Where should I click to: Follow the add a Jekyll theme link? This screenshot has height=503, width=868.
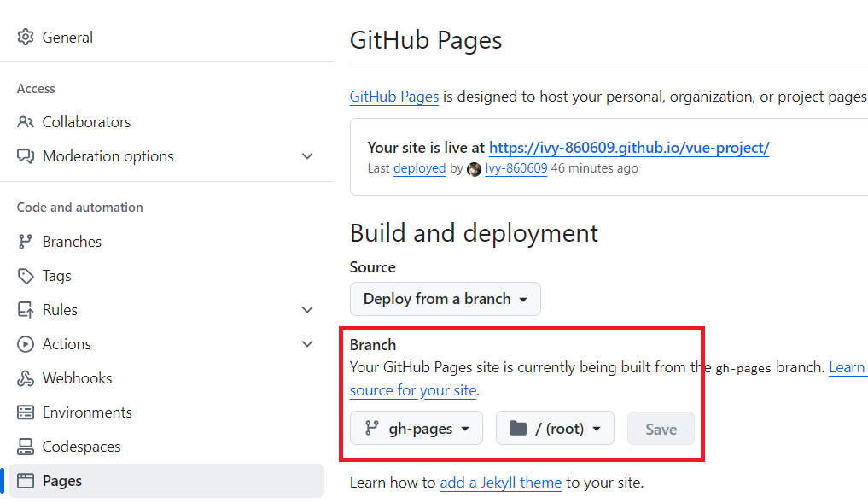pyautogui.click(x=500, y=483)
